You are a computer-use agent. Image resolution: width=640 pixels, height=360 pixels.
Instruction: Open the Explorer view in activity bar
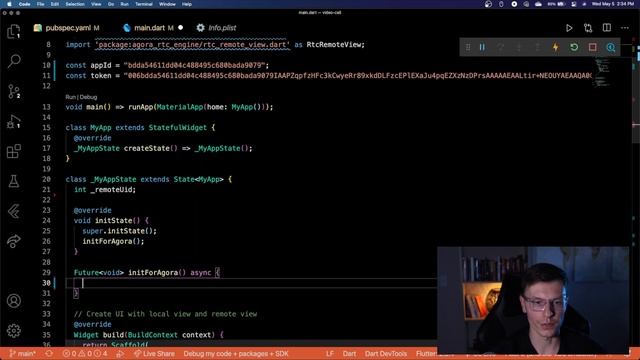point(14,31)
